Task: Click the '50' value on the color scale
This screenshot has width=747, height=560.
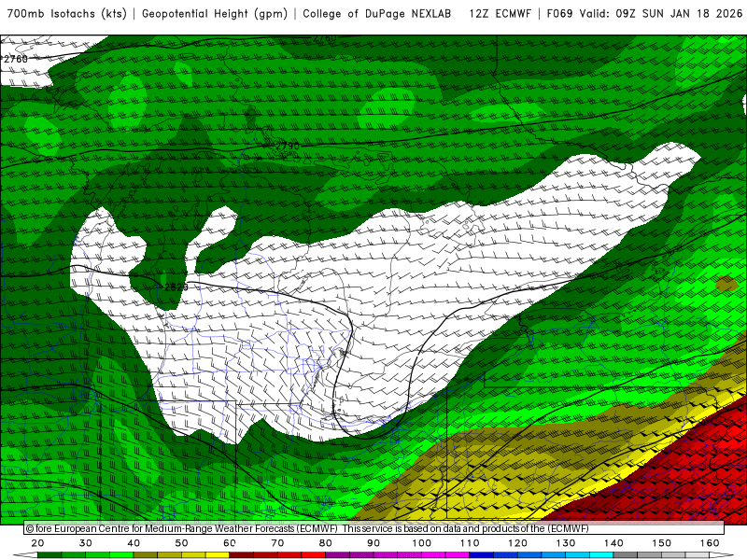Action: coord(181,543)
